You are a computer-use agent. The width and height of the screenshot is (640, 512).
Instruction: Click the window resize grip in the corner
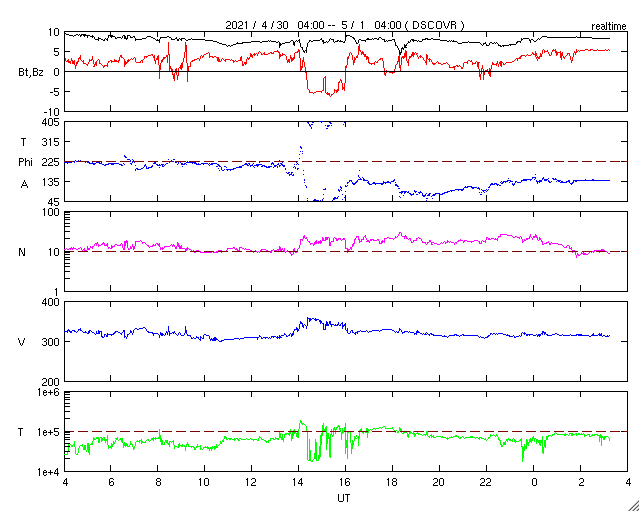[x=633, y=506]
